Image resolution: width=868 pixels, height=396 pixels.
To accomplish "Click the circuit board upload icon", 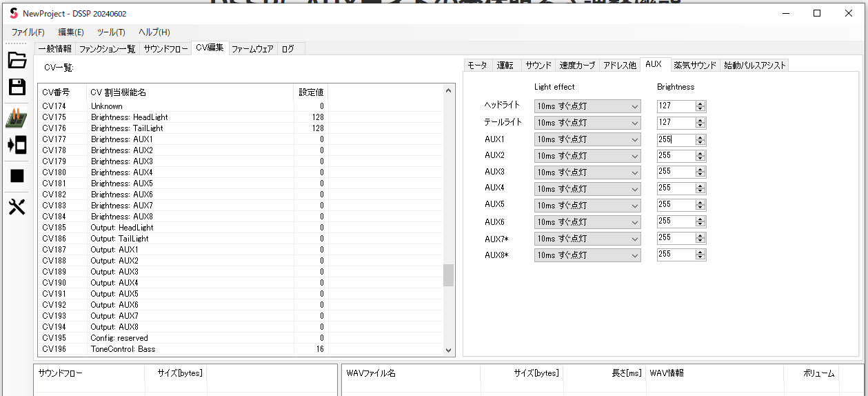I will 17,118.
